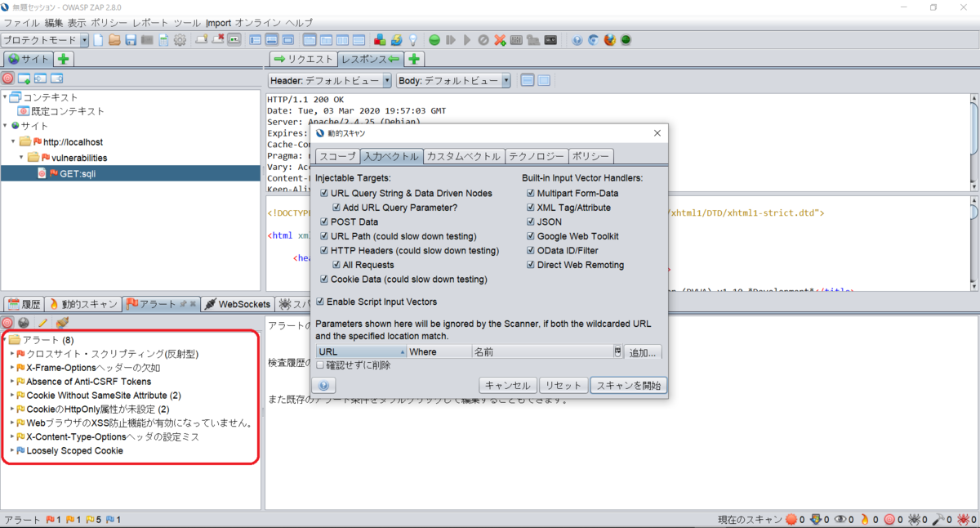Click the green plus beside Sites tab
The image size is (980, 528).
(x=63, y=59)
